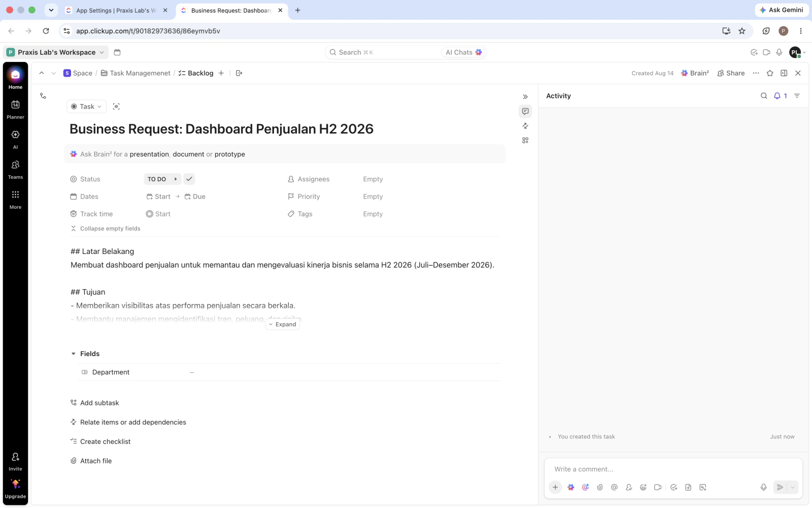Open the TO DO status dropdown

[157, 179]
